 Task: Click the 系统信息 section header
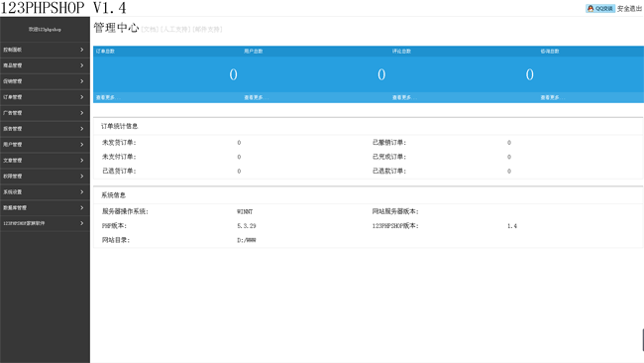113,195
